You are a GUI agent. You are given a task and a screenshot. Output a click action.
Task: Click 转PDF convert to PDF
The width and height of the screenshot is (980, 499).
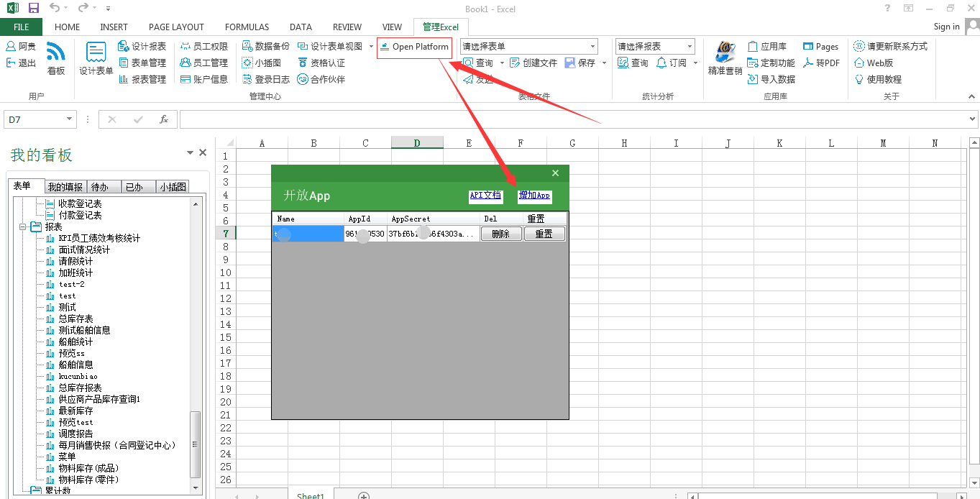tap(821, 63)
